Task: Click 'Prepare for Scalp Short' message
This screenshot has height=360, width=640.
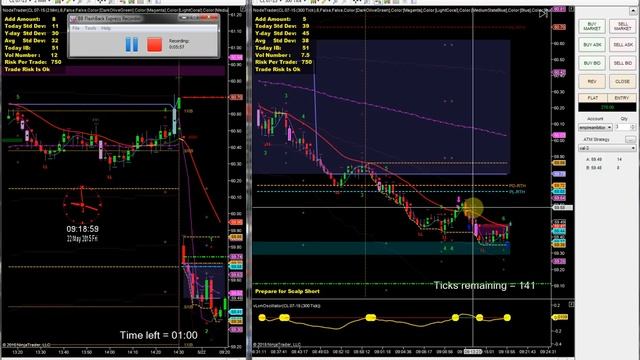Action: 287,291
